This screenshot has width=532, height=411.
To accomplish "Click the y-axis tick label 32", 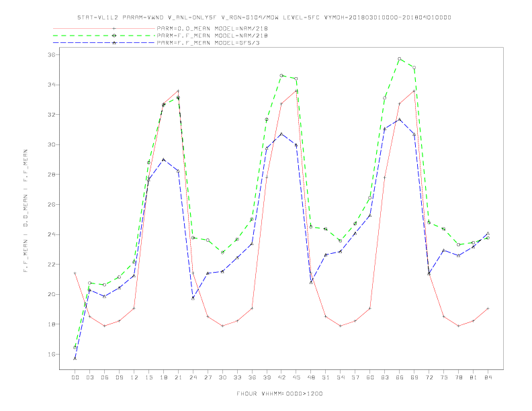I will coord(52,115).
